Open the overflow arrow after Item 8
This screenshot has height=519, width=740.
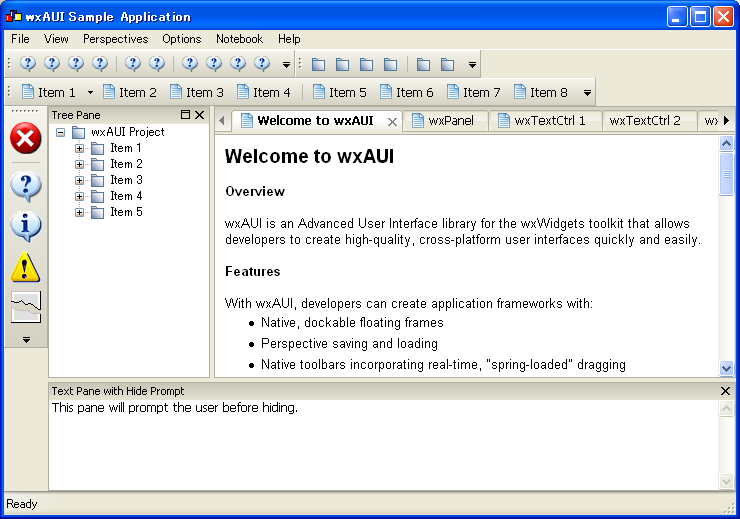pos(587,93)
